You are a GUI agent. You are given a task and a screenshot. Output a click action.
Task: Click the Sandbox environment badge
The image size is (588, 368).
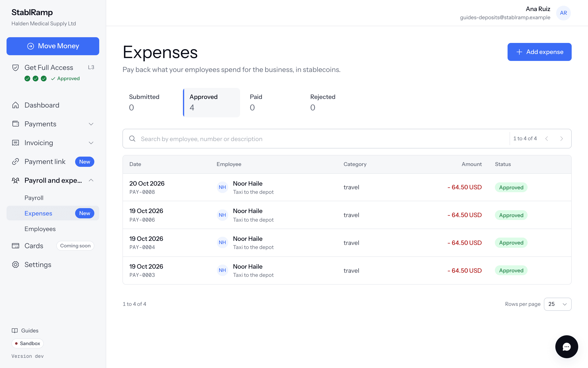pos(27,343)
